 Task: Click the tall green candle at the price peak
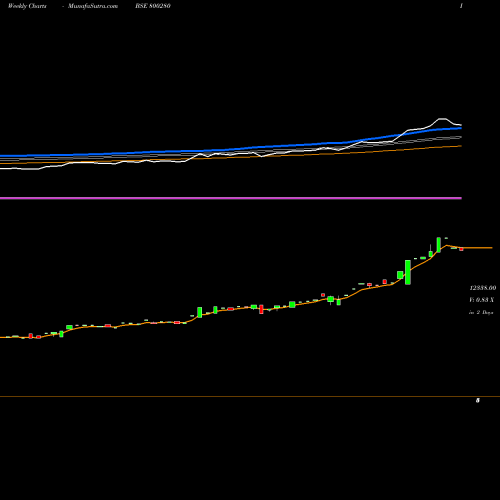point(439,245)
